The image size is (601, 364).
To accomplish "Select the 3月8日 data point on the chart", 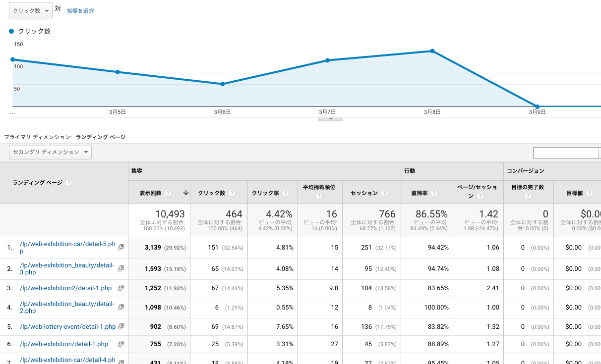I will point(433,51).
